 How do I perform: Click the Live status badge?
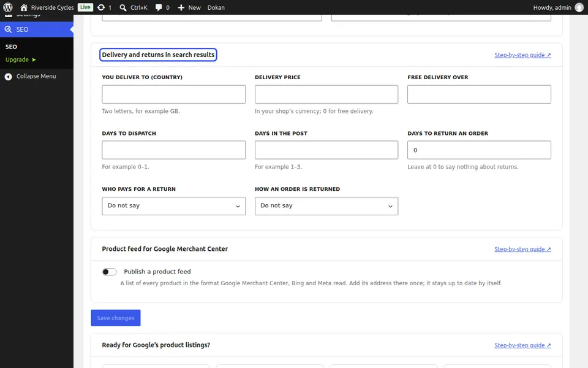pos(85,7)
